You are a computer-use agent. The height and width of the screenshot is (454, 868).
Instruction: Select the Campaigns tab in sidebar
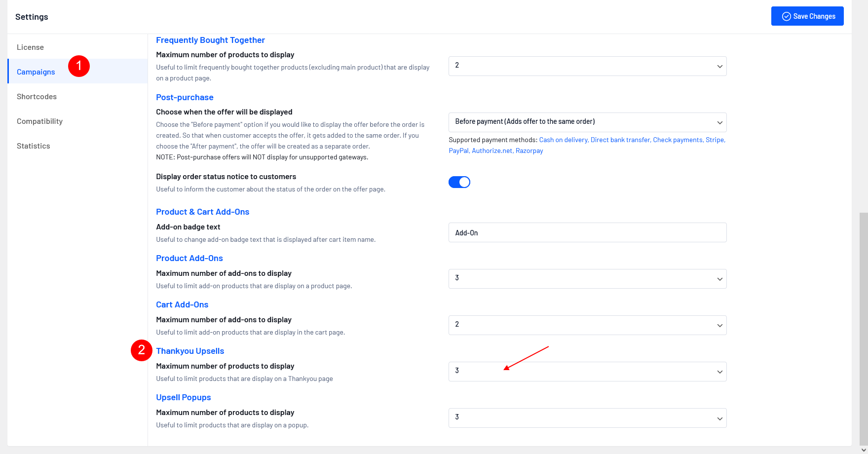click(x=36, y=72)
